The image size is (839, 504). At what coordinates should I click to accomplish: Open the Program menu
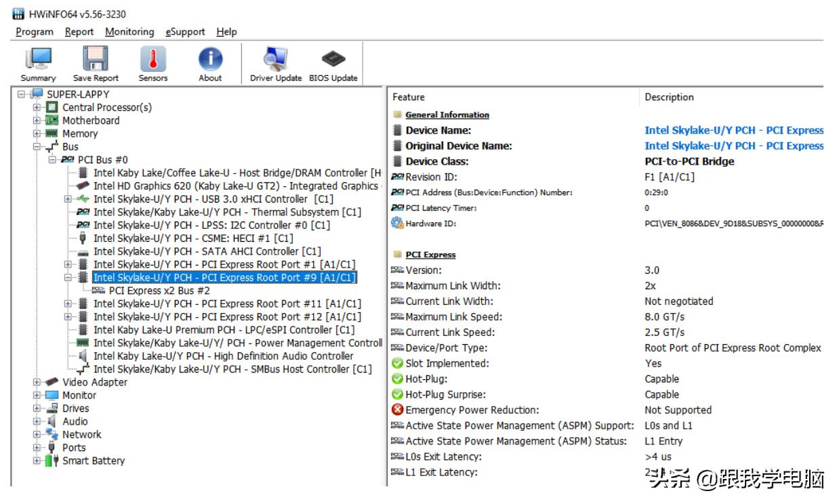[x=35, y=32]
